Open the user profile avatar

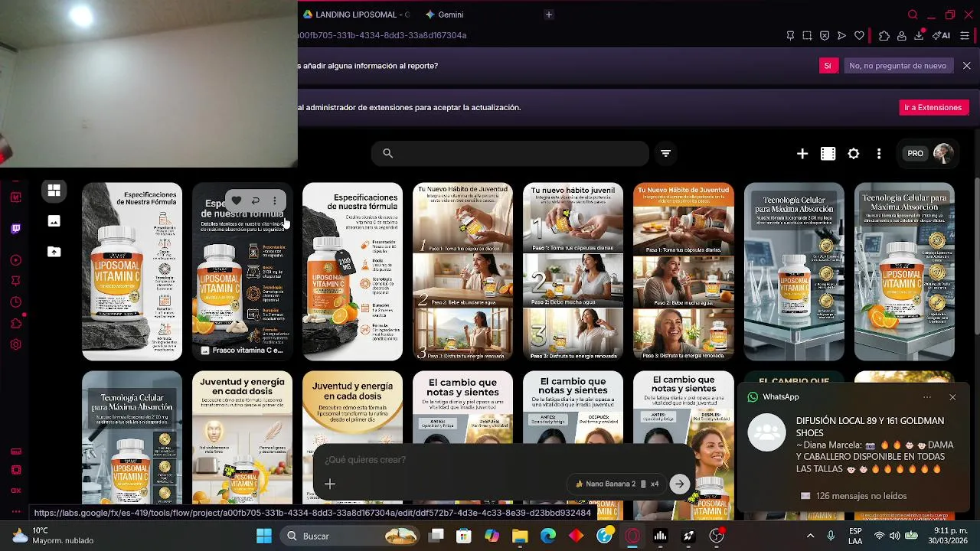[x=943, y=153]
